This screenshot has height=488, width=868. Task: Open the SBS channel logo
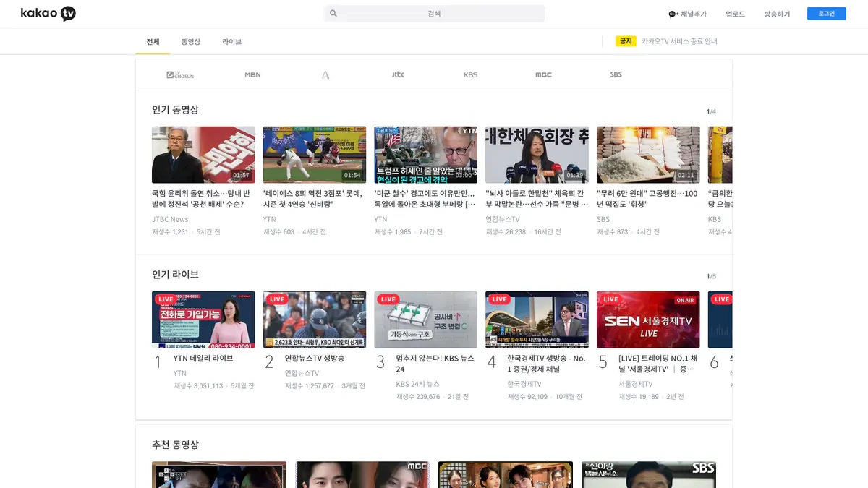pos(616,74)
